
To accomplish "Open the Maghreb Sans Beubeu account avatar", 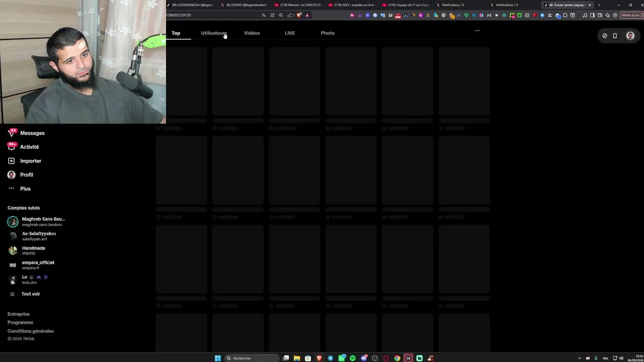I will pos(13,222).
